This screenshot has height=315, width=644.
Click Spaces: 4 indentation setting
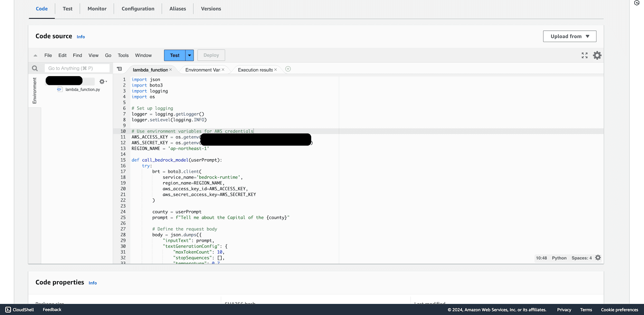click(x=582, y=258)
